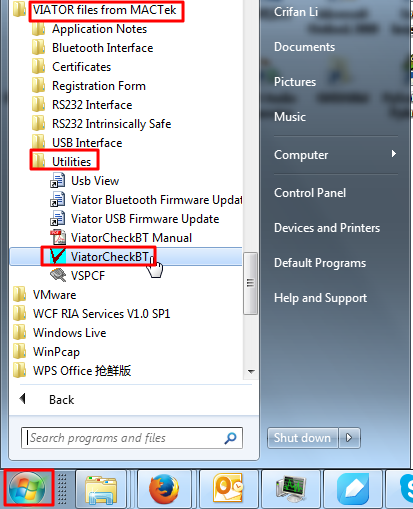Open File Explorer taskbar icon

click(101, 489)
